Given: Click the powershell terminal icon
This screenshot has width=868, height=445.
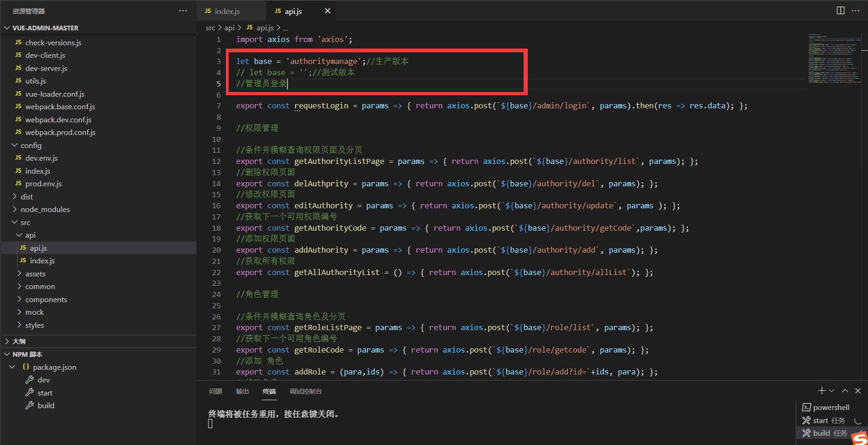Looking at the screenshot, I should tap(806, 407).
